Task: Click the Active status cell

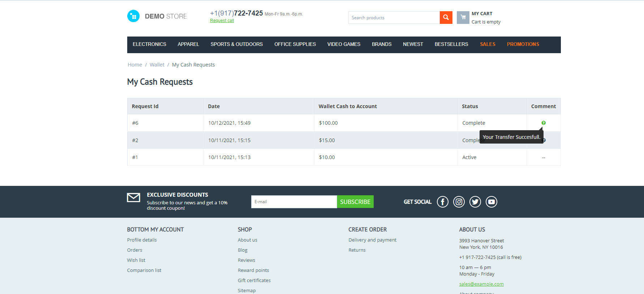Action: 492,157
